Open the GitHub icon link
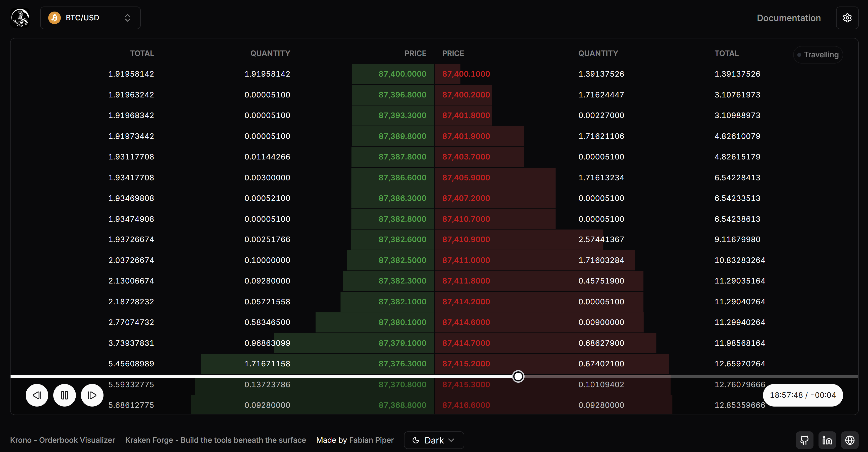The width and height of the screenshot is (868, 452). point(804,440)
